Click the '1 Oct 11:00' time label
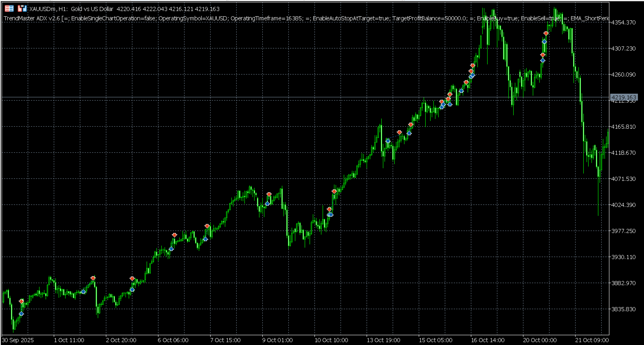The height and width of the screenshot is (345, 644). [x=69, y=340]
